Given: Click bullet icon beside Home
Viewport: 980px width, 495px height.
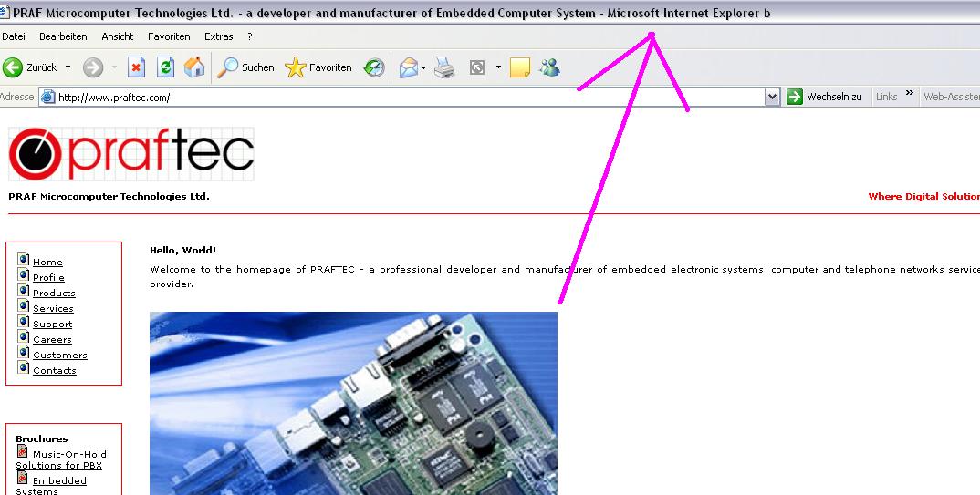Looking at the screenshot, I should (24, 259).
